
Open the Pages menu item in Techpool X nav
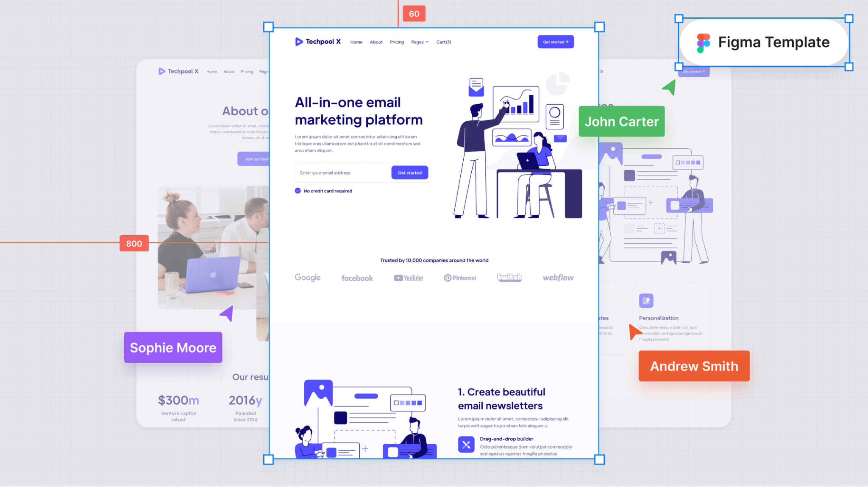[x=419, y=42]
